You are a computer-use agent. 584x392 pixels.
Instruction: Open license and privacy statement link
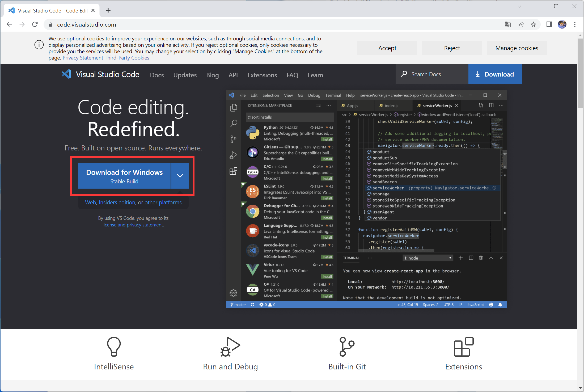pos(133,225)
